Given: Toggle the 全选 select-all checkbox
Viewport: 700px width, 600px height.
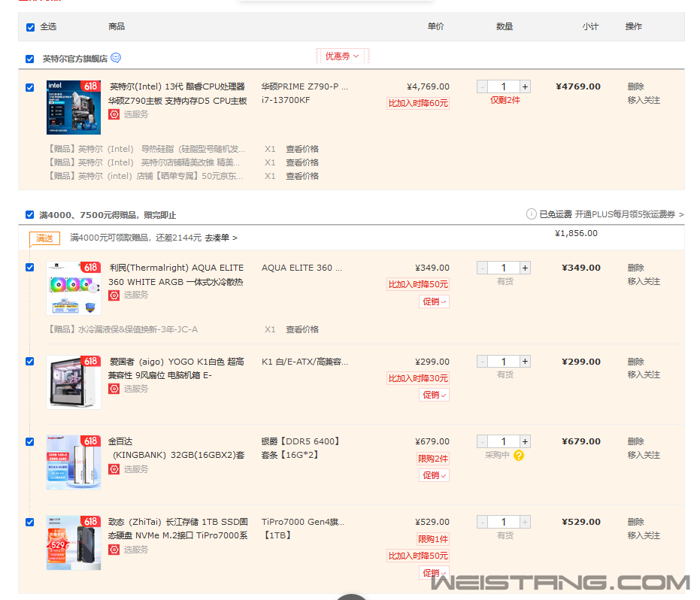Looking at the screenshot, I should point(30,27).
